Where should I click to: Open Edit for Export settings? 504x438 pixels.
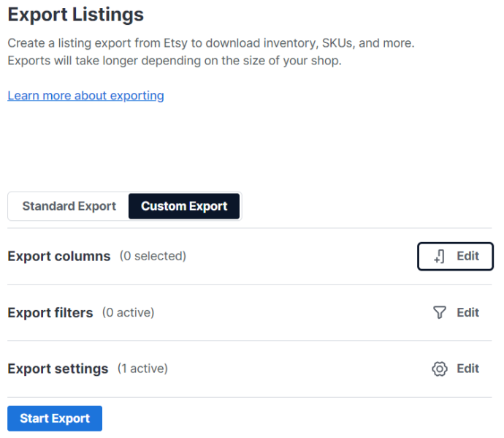(455, 369)
